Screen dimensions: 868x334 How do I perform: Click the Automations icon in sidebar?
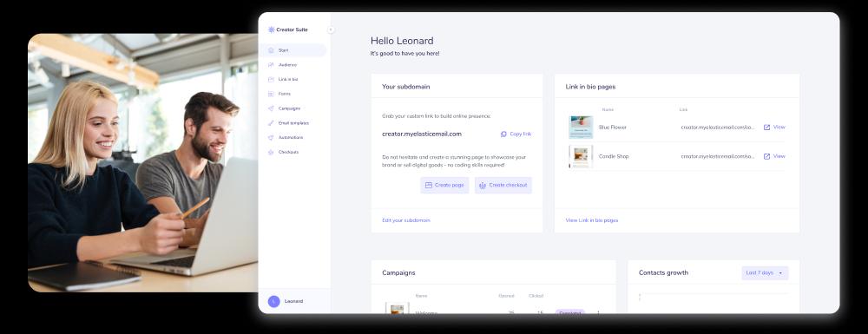[271, 137]
